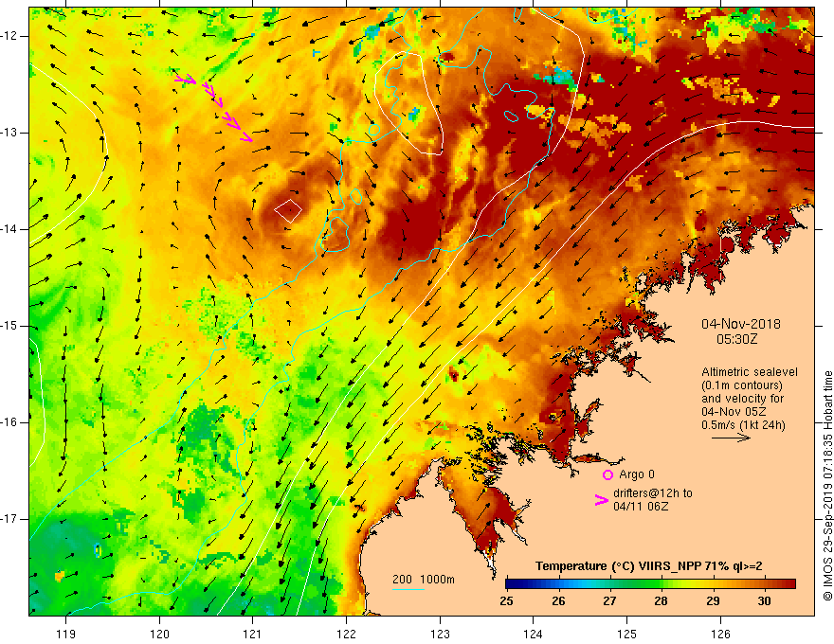
Task: Click the '0.5m/s (1kt 24h)' text
Action: pos(743,425)
